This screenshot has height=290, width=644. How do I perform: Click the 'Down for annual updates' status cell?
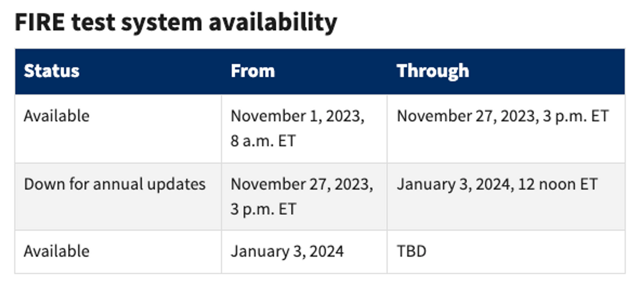114,184
